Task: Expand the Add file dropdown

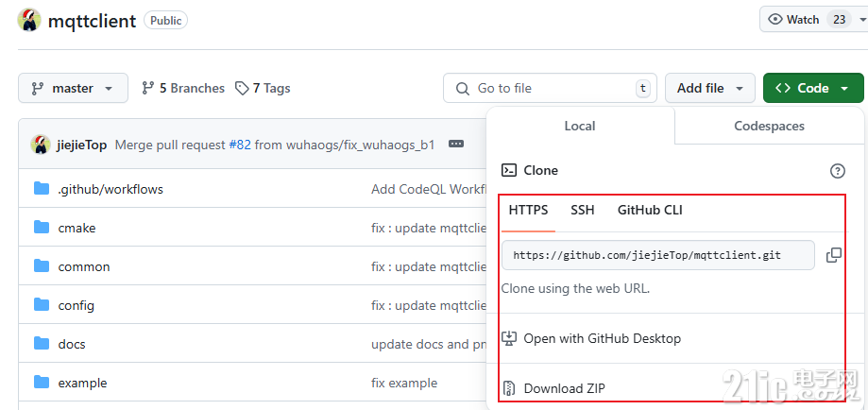Action: (709, 88)
